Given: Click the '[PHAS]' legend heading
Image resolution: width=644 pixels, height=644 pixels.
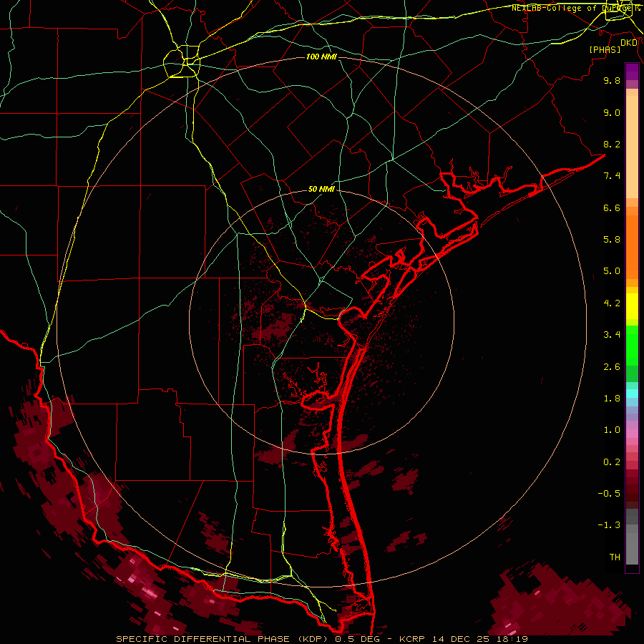Looking at the screenshot, I should (605, 49).
